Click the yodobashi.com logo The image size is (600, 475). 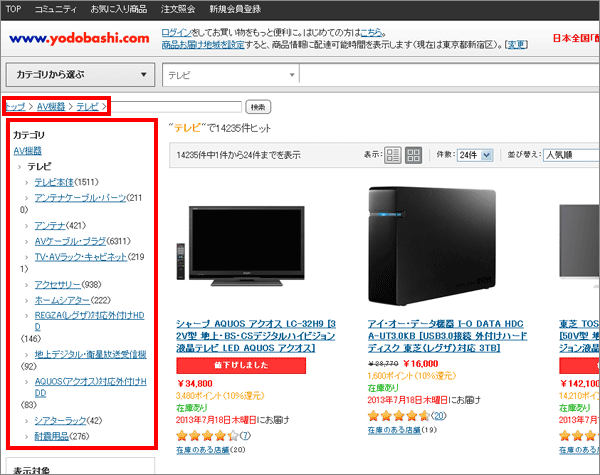pos(79,38)
